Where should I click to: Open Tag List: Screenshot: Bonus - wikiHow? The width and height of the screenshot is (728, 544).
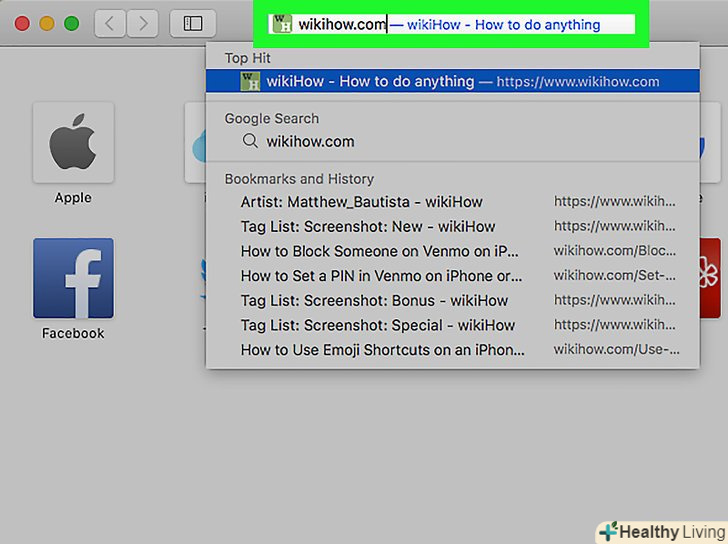(x=453, y=300)
